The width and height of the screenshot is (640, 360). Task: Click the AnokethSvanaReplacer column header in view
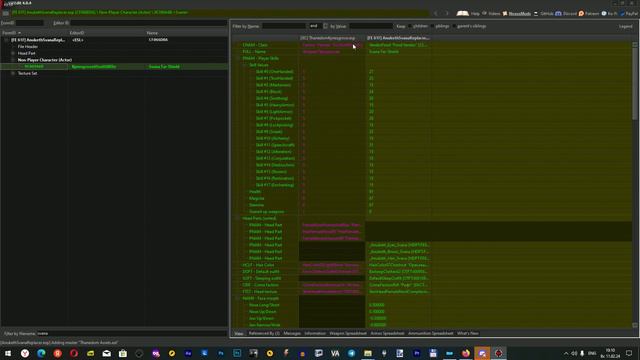[x=398, y=38]
